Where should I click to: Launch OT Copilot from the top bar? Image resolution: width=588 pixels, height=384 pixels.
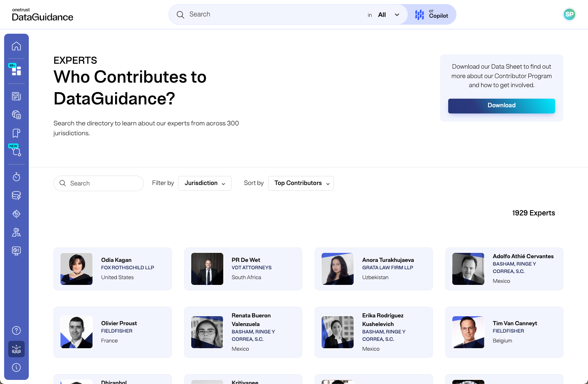[431, 14]
